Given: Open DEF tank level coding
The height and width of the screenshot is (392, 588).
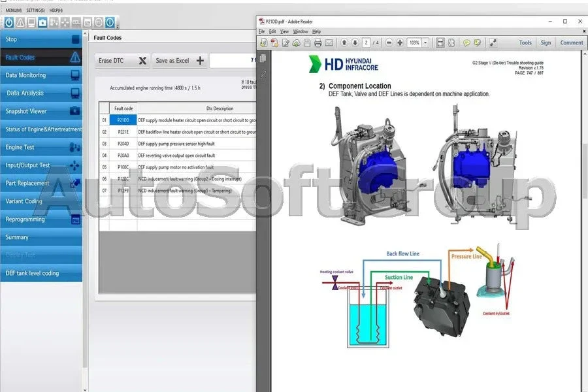Looking at the screenshot, I should point(41,273).
